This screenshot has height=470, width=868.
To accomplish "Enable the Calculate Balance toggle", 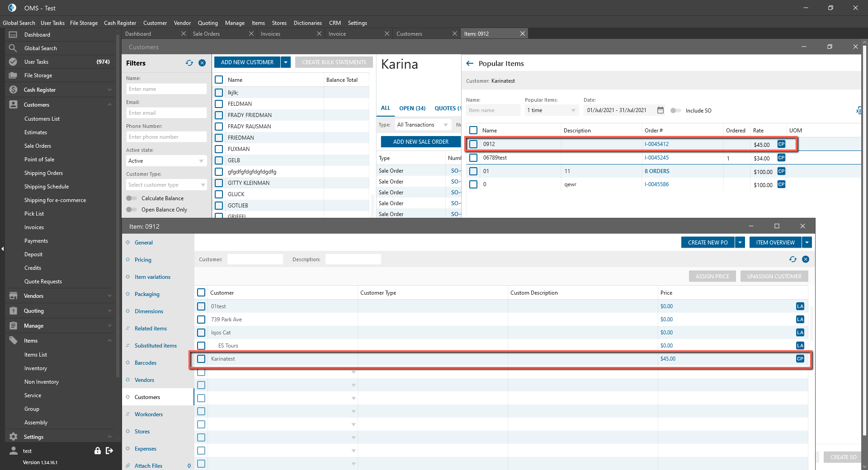I will coord(132,198).
